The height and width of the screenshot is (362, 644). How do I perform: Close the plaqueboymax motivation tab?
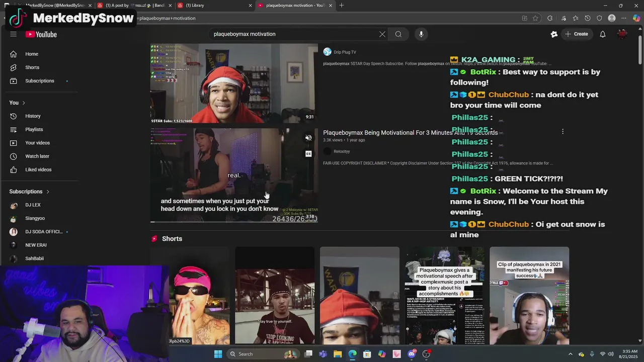click(x=331, y=6)
